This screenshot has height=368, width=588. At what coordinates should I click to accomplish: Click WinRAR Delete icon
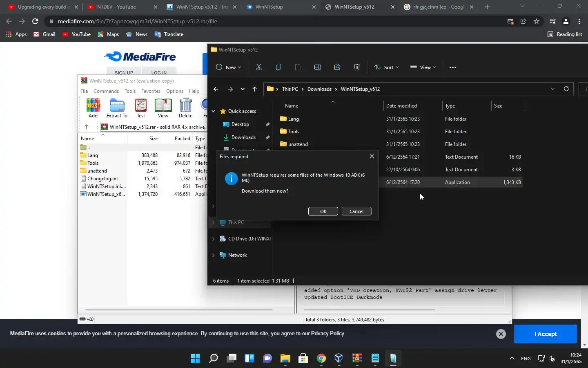point(185,108)
